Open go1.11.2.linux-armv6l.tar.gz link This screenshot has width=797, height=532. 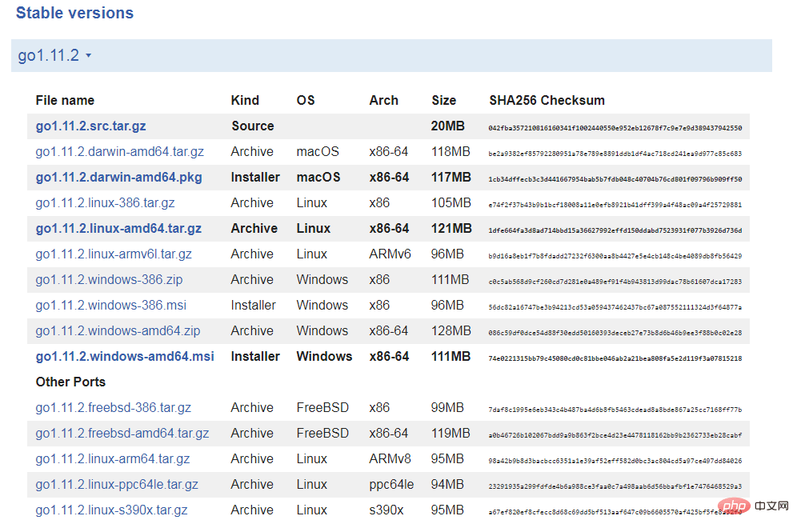114,254
